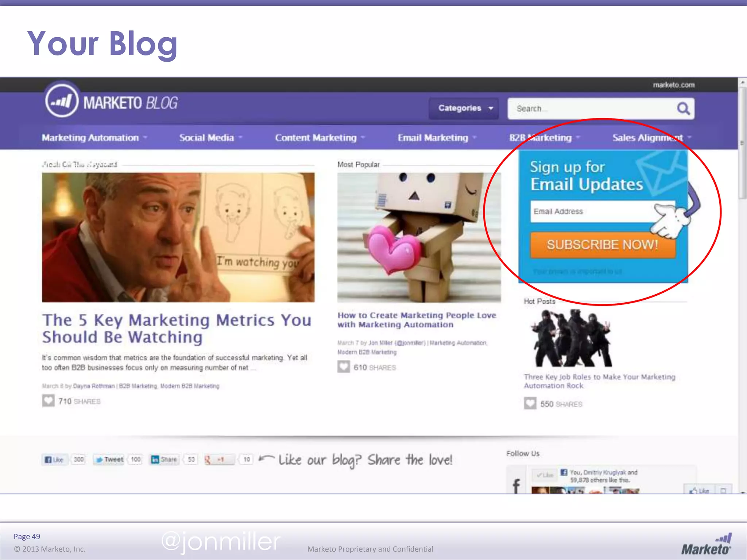Expand the Email Marketing menu
747x560 pixels.
437,138
